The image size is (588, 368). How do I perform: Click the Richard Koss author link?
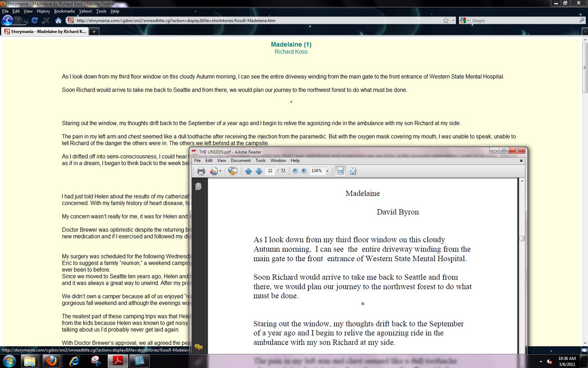pos(291,52)
